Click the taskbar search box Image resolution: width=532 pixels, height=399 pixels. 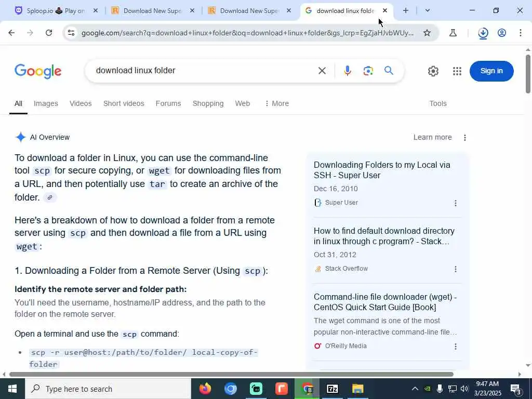108,389
